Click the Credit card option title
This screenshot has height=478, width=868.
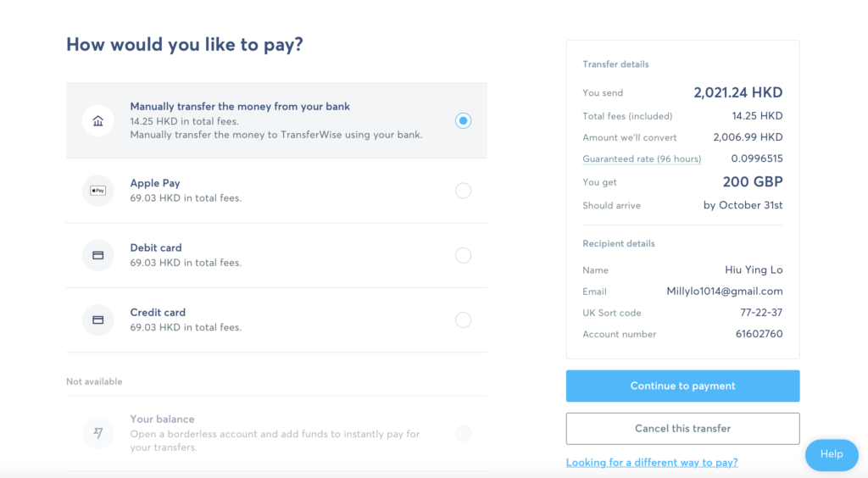(x=158, y=313)
